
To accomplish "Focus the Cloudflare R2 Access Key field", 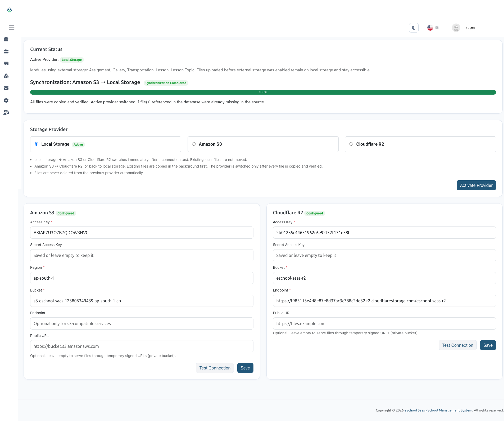I will (x=384, y=233).
